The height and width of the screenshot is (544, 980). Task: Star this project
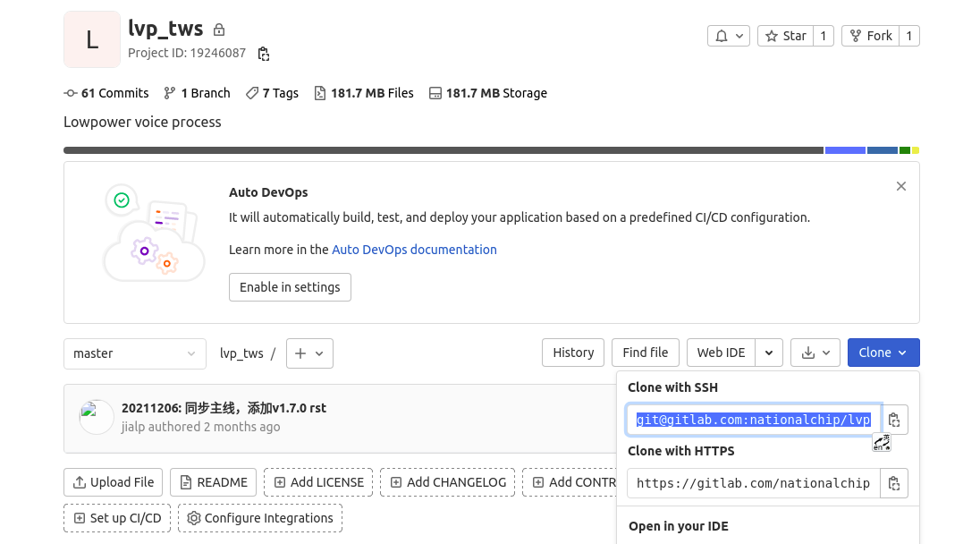(785, 36)
